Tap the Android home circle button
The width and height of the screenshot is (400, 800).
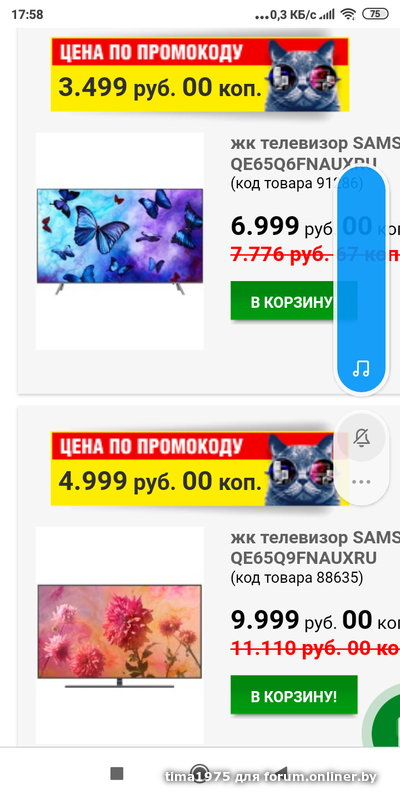(199, 773)
